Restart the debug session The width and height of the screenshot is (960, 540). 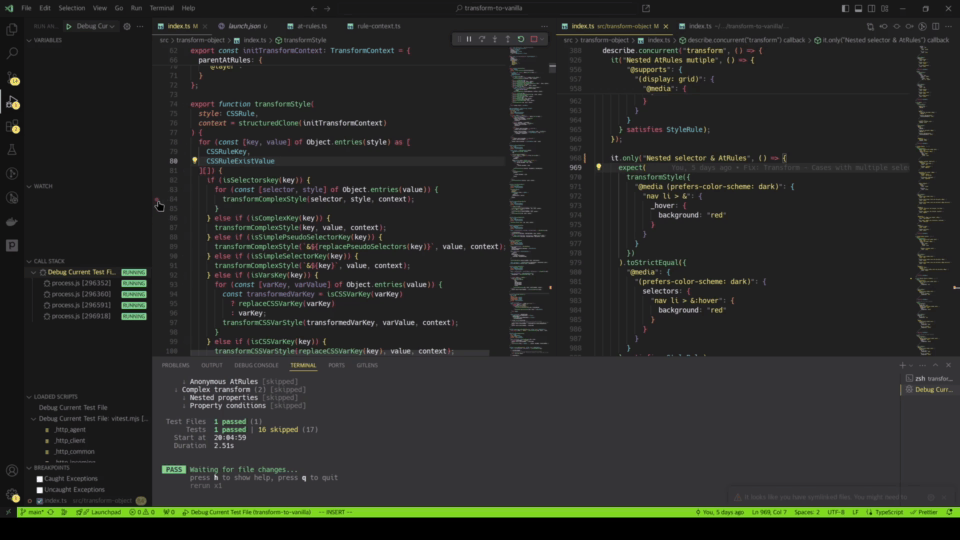[521, 39]
